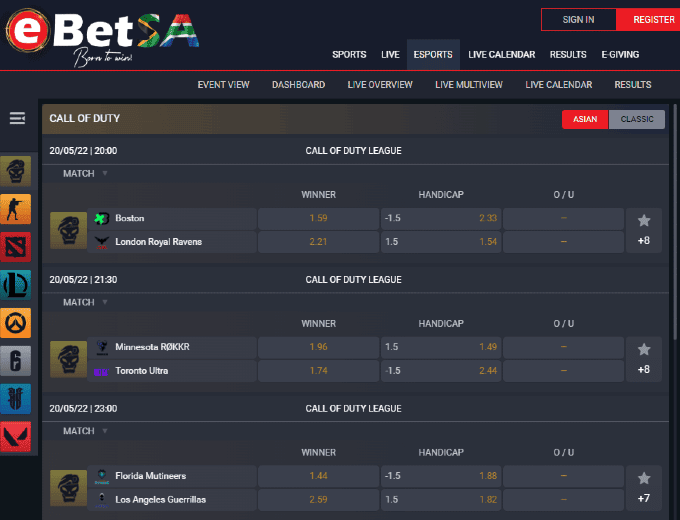Select Dota 2 sidebar game icon

tap(16, 247)
